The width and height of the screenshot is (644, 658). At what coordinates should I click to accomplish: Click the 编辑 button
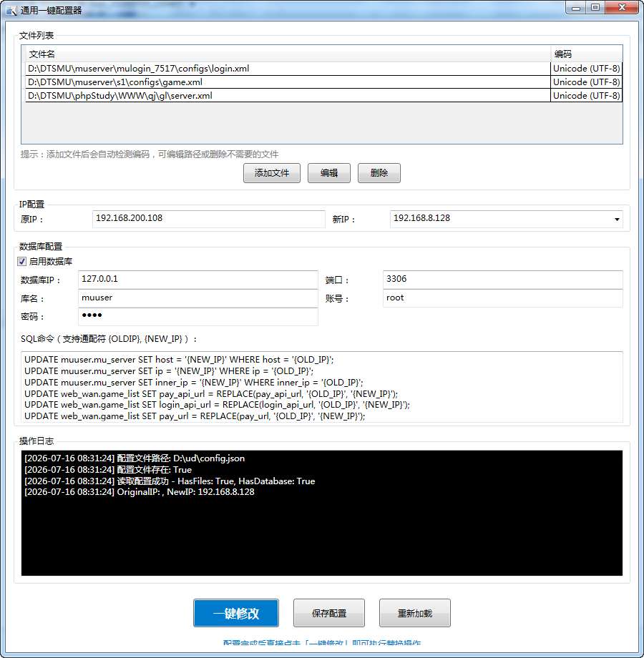point(328,173)
